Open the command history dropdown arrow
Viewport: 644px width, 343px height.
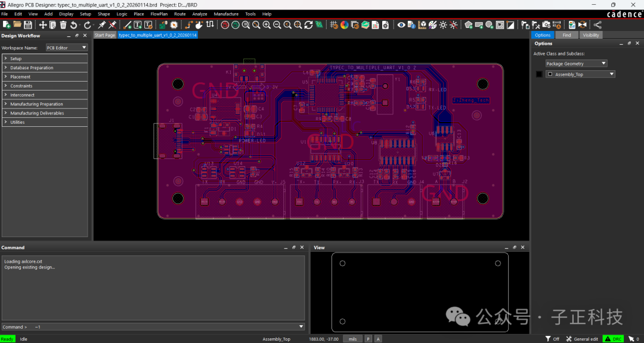click(302, 326)
